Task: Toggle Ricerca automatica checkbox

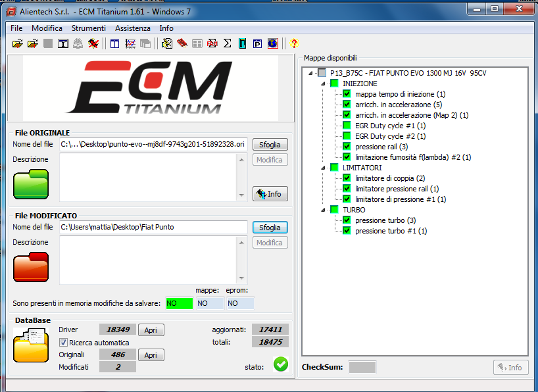Action: (x=63, y=342)
